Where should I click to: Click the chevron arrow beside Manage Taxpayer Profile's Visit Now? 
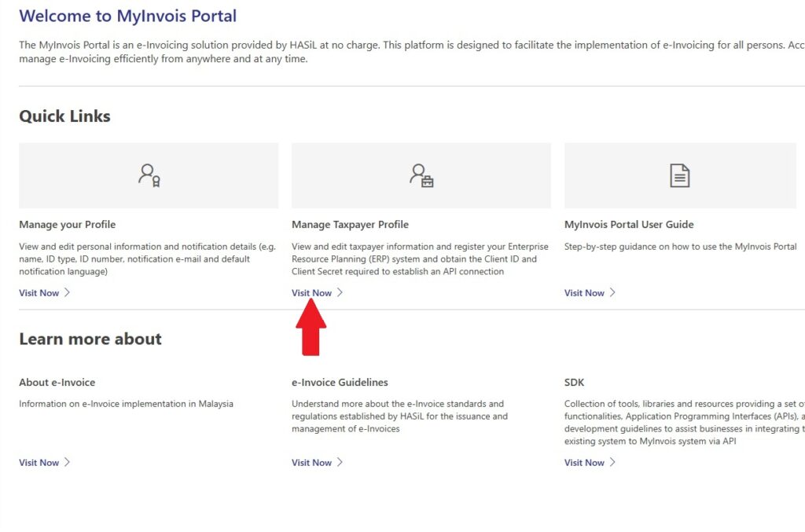click(340, 292)
